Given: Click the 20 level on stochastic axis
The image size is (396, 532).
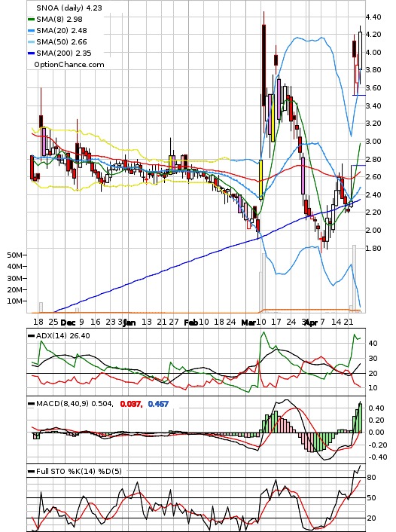Looking at the screenshot, I should click(372, 518).
